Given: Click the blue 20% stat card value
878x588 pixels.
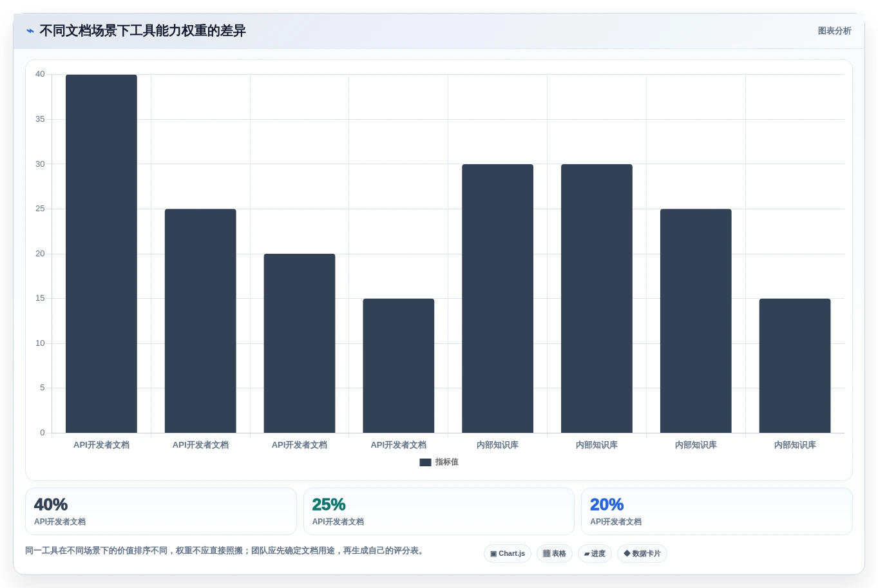Looking at the screenshot, I should [x=607, y=504].
